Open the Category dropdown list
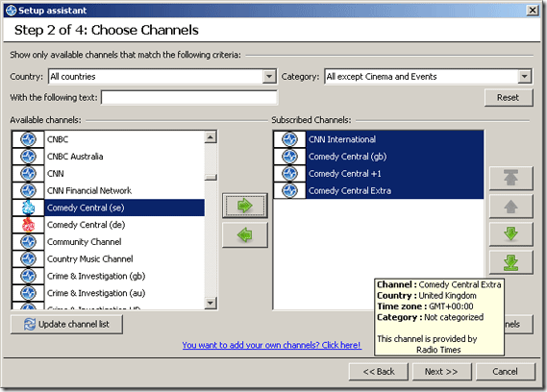The width and height of the screenshot is (547, 392). pos(525,76)
